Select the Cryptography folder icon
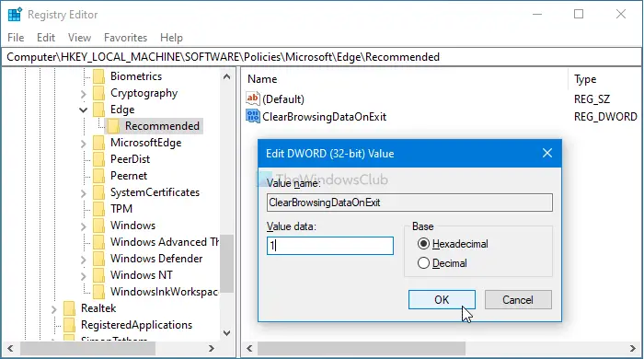Screen dimensions: 644x359 pyautogui.click(x=99, y=93)
